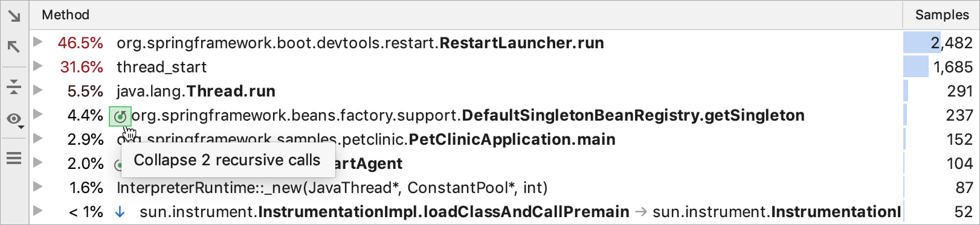Click the 1,685 samples bar for thread_start
This screenshot has height=225, width=980.
(x=916, y=67)
